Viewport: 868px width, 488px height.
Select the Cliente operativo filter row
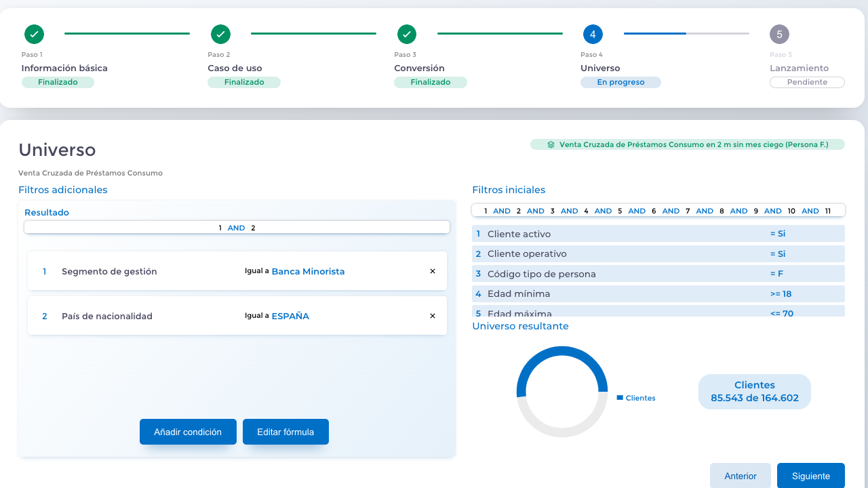[x=658, y=253]
